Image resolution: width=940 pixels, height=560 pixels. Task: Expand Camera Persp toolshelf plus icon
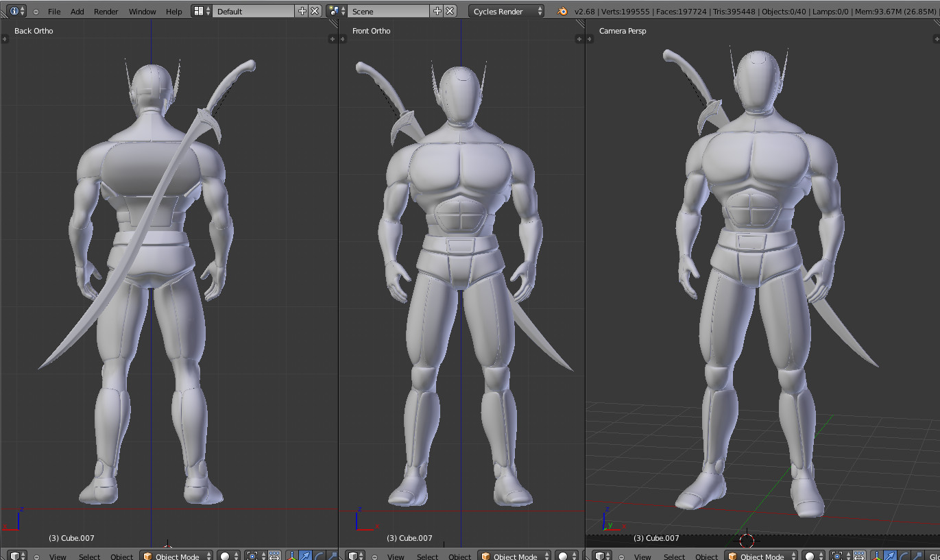click(590, 39)
